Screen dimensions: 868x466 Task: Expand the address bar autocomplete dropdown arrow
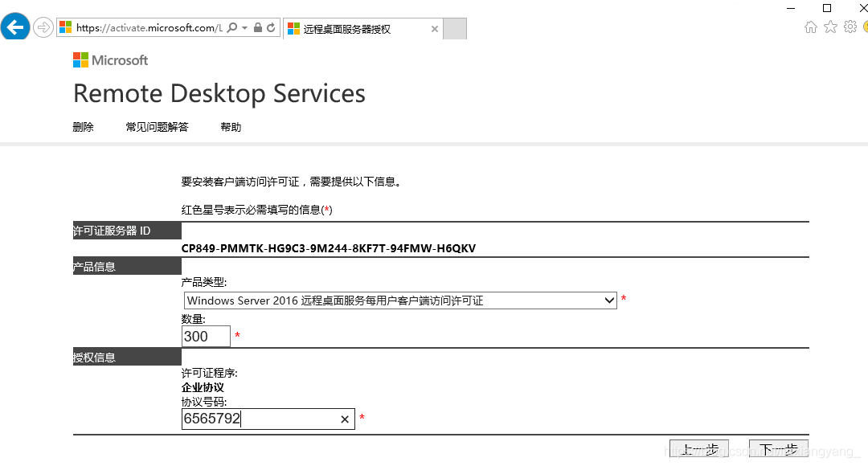tap(244, 28)
